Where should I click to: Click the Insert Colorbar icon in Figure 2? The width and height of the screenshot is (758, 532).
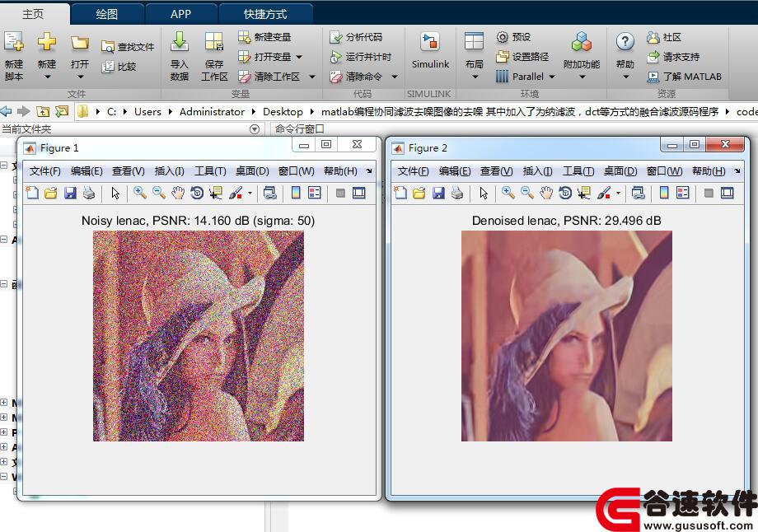pos(664,193)
